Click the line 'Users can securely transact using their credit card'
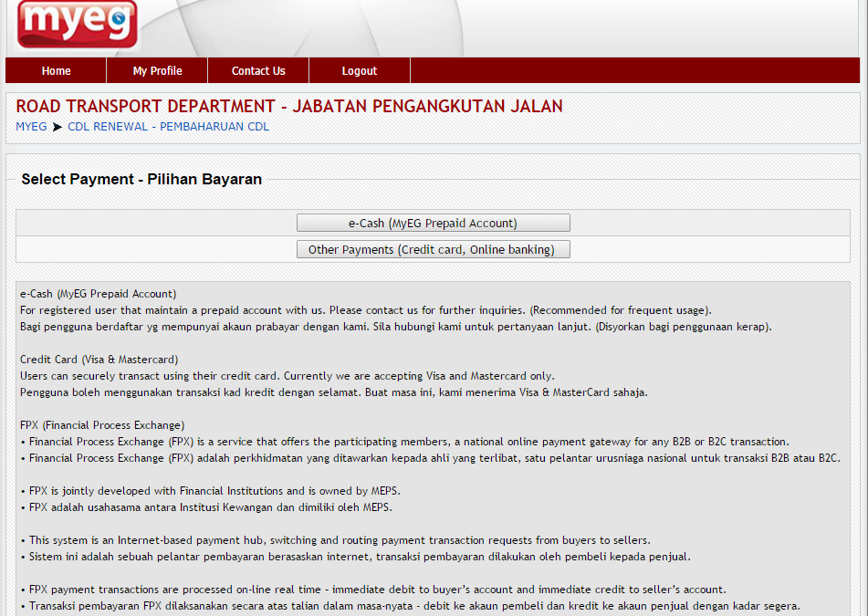The image size is (868, 616). click(x=288, y=376)
